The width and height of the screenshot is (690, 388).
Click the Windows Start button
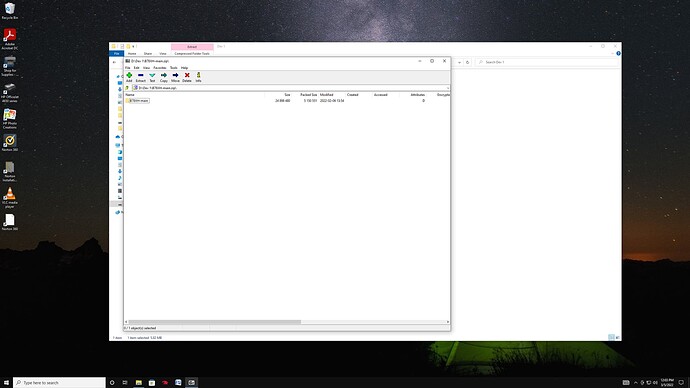[x=6, y=383]
